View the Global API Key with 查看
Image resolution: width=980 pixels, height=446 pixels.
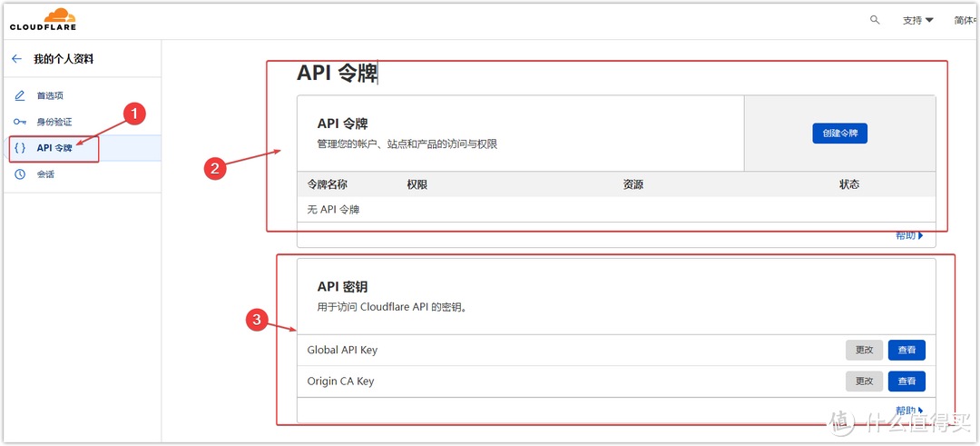pos(906,350)
